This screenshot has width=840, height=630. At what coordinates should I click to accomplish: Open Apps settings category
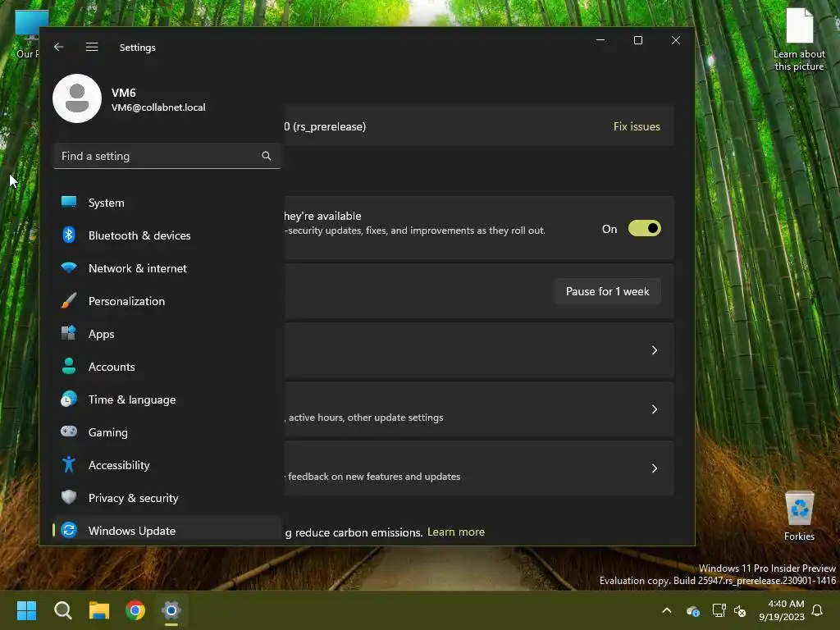tap(167, 334)
